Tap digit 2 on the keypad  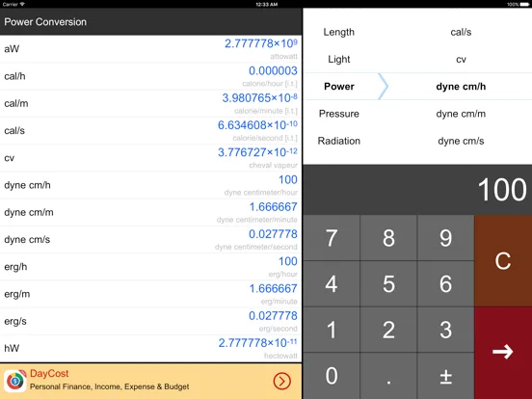(388, 330)
